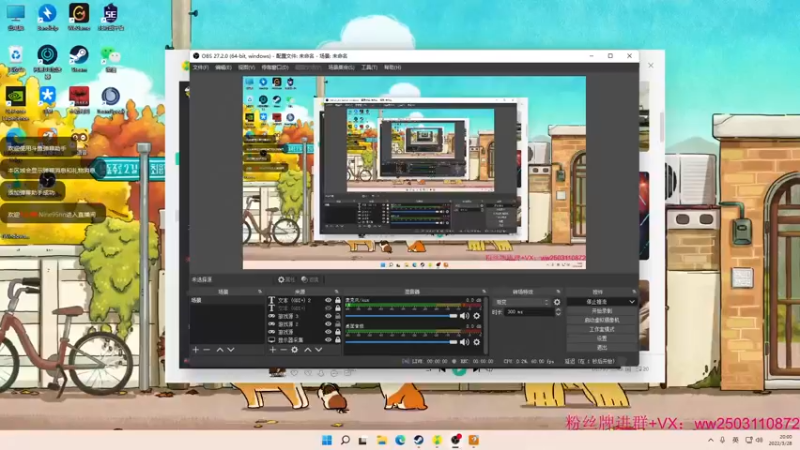
Task: Toggle visibility of the 游戏源 3 source
Action: (x=328, y=316)
